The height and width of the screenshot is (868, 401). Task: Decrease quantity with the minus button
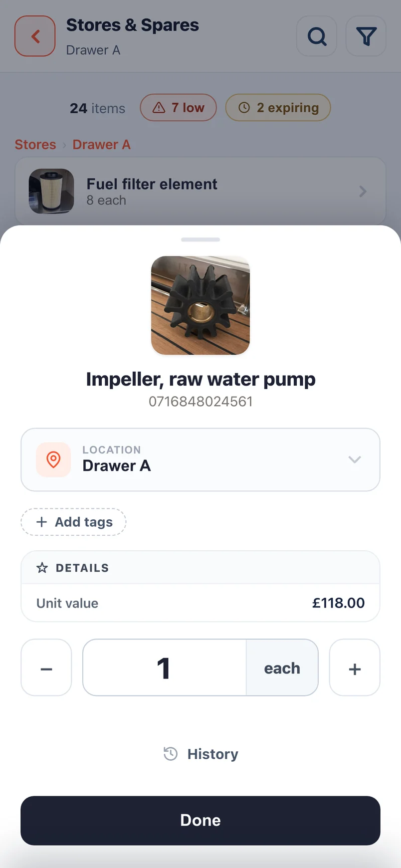click(x=46, y=667)
